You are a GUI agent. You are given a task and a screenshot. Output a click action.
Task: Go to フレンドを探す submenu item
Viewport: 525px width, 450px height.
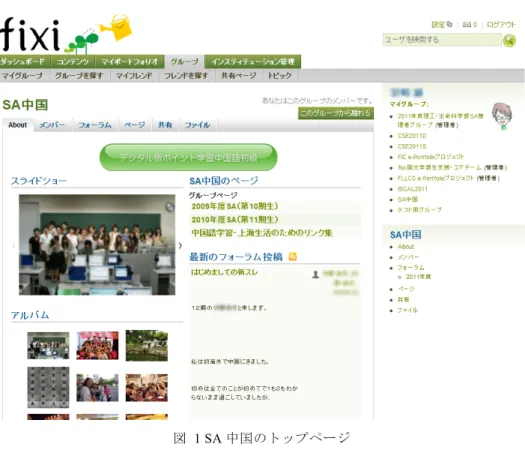coord(186,76)
